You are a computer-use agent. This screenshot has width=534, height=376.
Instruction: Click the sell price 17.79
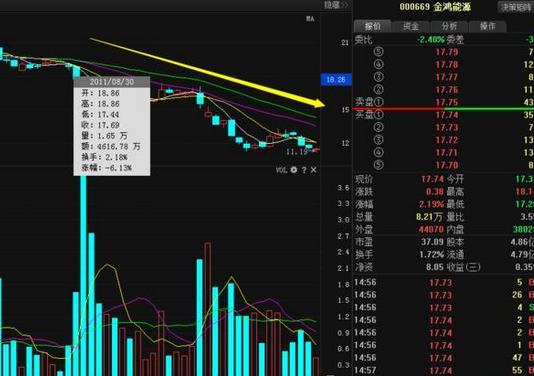447,52
